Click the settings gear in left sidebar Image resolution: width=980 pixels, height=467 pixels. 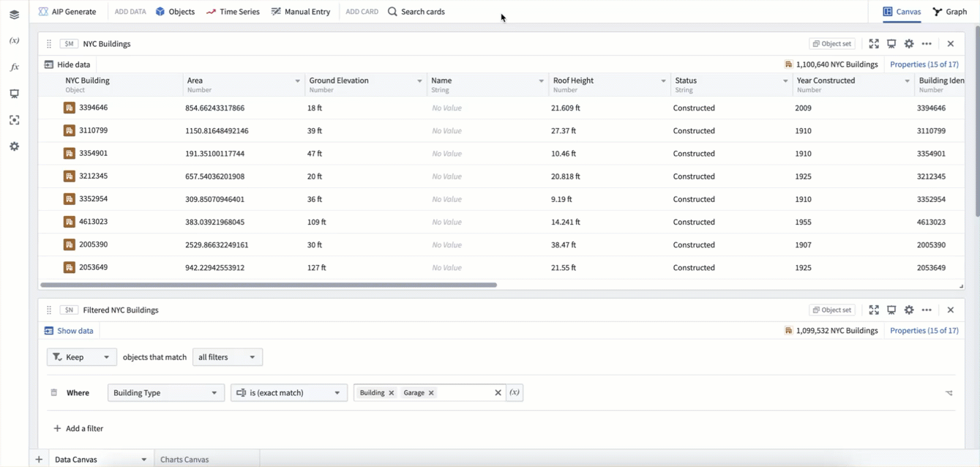(x=14, y=146)
